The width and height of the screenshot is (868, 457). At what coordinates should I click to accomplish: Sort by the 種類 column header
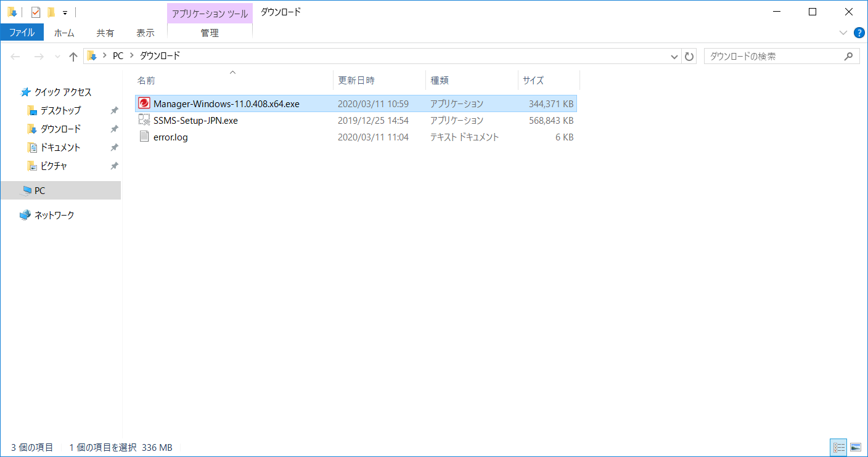(472, 81)
